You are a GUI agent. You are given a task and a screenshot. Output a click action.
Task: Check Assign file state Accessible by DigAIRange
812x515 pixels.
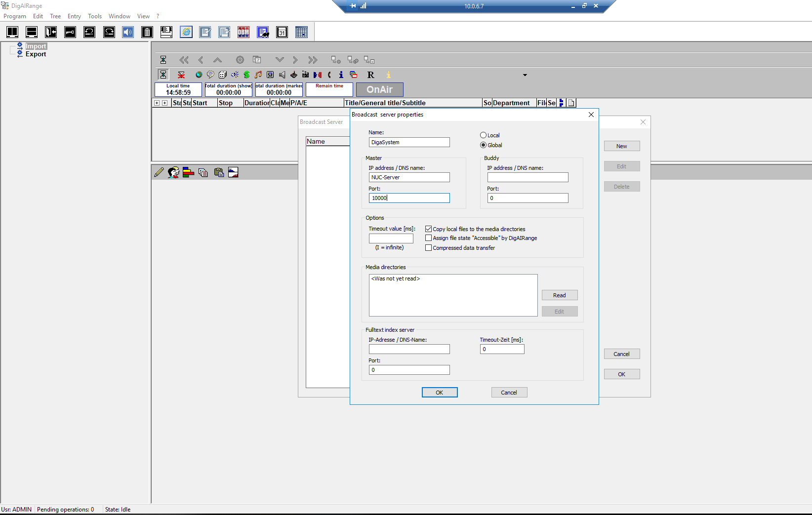tap(428, 238)
